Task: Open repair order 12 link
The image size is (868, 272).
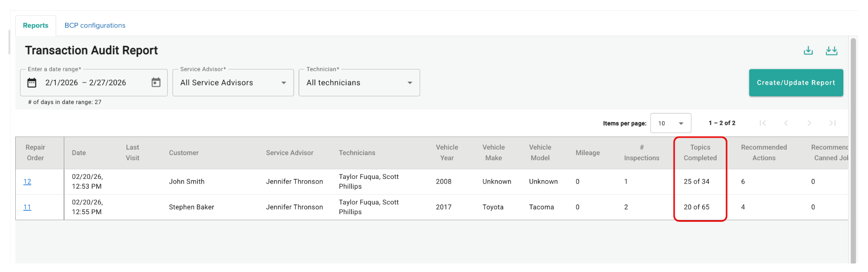Action: [x=27, y=181]
